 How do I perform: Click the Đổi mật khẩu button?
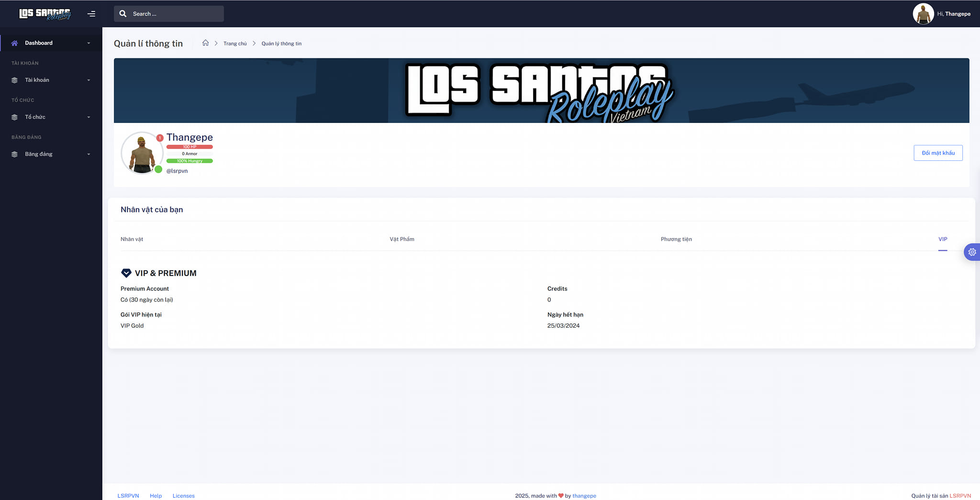(938, 153)
